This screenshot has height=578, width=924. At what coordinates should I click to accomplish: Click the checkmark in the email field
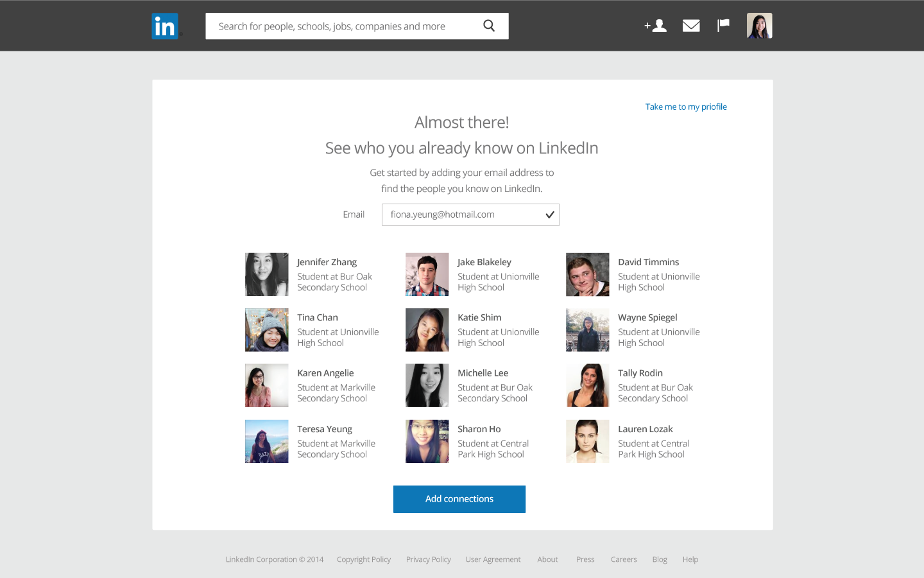click(550, 215)
